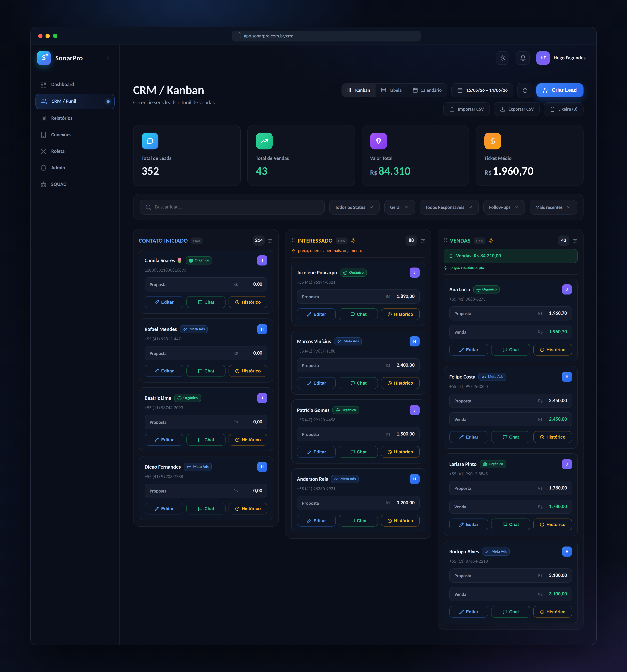Open Interessado column settings icon
This screenshot has width=627, height=672.
423,241
